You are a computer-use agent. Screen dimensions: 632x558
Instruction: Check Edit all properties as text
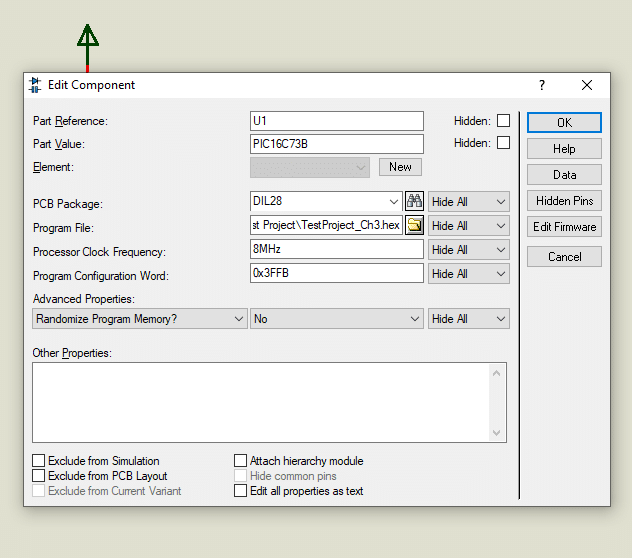tap(240, 491)
